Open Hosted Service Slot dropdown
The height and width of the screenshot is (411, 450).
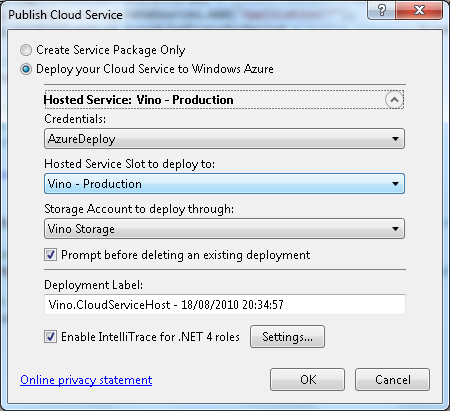click(224, 184)
